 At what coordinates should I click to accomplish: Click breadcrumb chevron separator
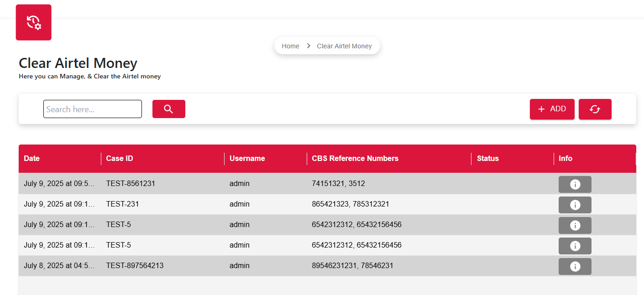pos(309,46)
